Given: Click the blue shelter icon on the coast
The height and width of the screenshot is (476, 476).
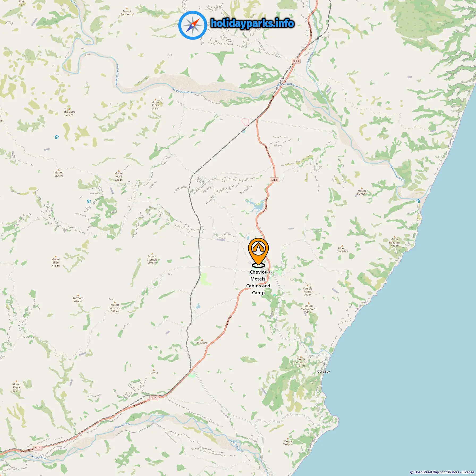Looking at the screenshot, I should pos(418,201).
